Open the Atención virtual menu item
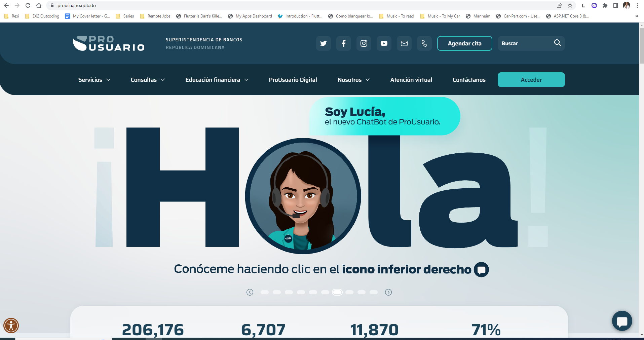 (x=411, y=80)
